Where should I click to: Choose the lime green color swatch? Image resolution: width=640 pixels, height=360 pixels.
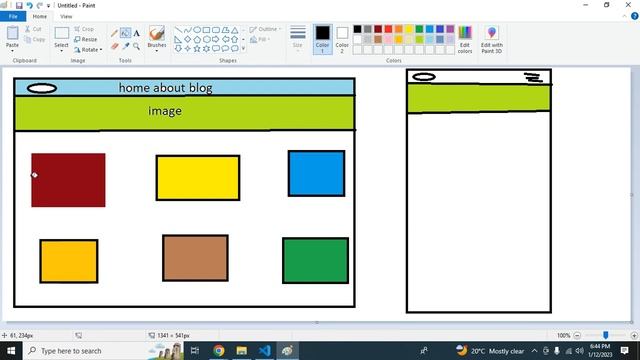[419, 39]
